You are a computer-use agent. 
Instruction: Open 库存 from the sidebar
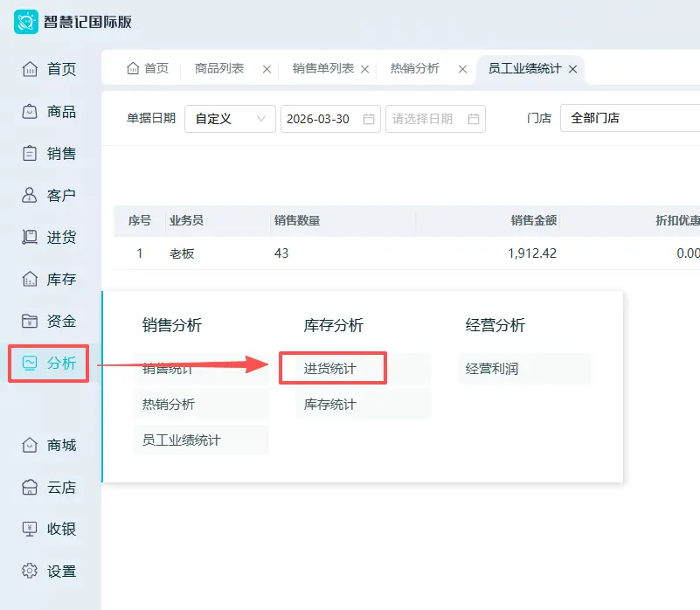tap(49, 279)
